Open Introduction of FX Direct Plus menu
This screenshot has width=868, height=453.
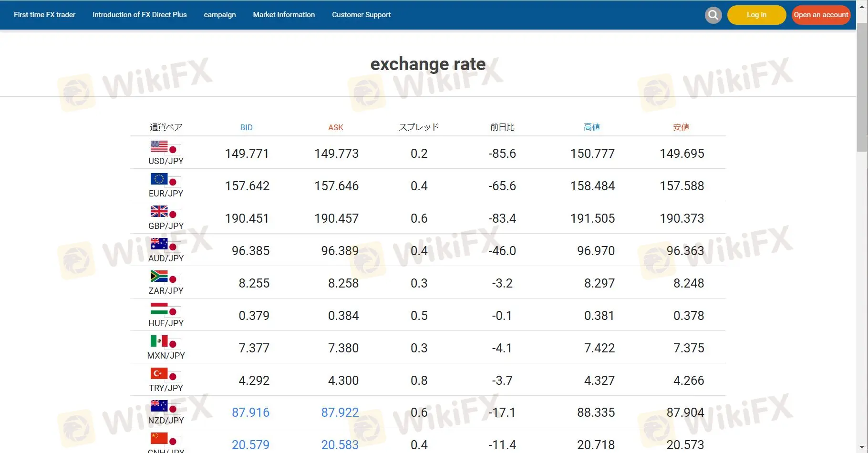(x=140, y=15)
